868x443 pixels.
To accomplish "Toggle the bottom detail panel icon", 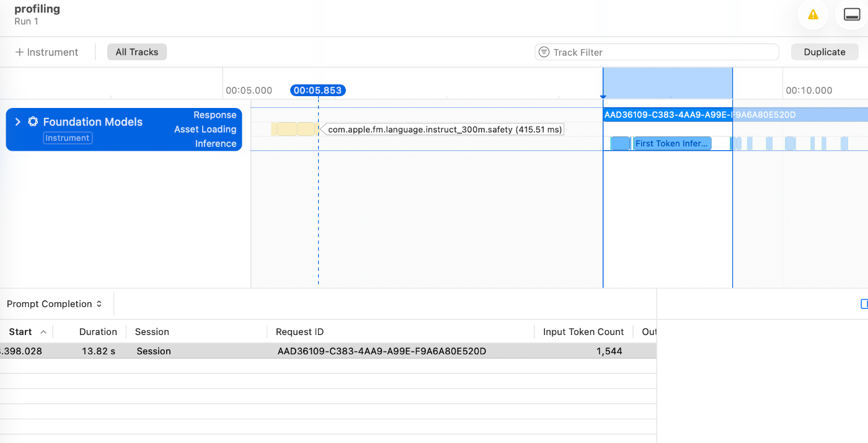I will [x=852, y=15].
